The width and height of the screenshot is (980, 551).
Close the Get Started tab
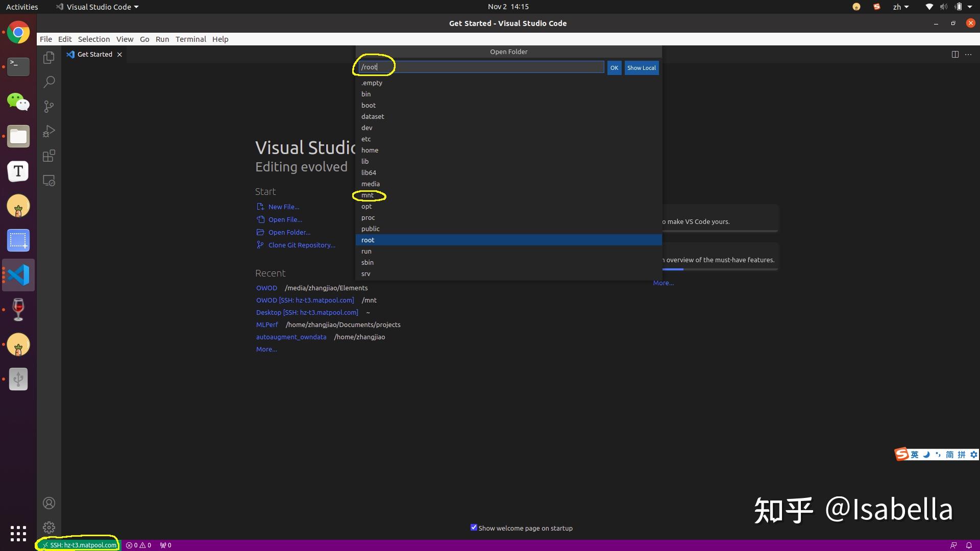119,55
